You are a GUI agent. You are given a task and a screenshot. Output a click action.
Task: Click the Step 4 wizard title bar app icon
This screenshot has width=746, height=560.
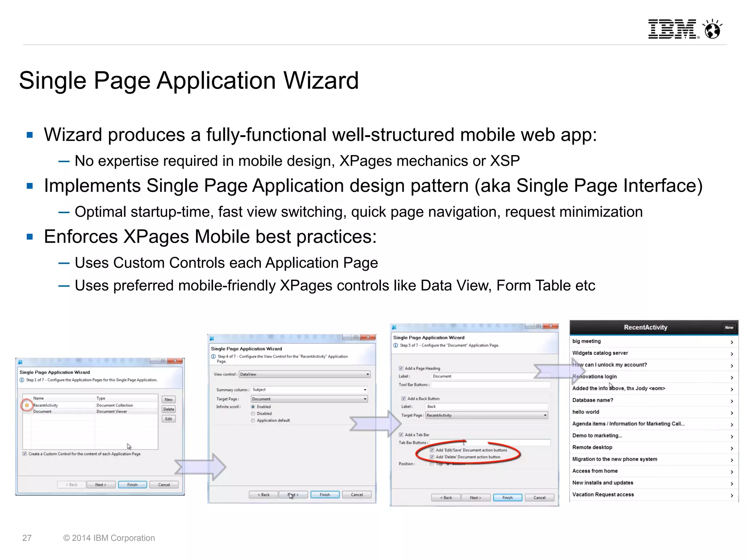coord(212,338)
